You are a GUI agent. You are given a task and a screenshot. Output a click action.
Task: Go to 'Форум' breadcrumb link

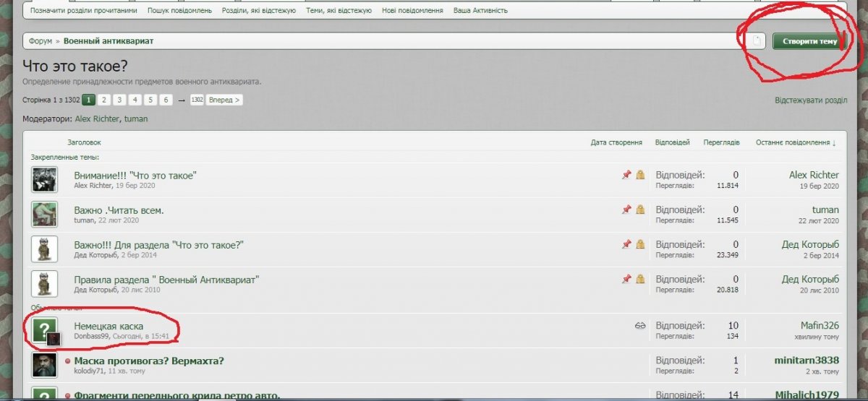(x=41, y=41)
